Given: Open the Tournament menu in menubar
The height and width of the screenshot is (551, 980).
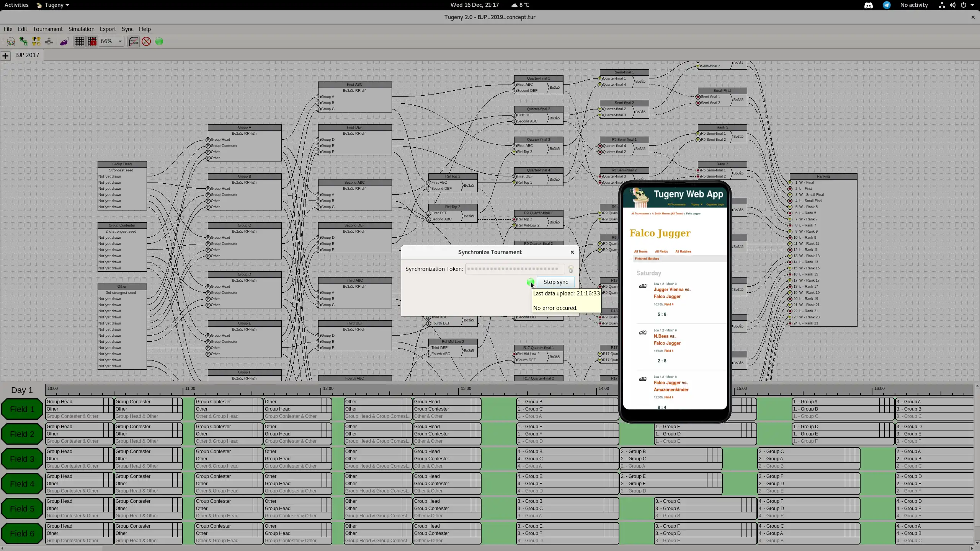Looking at the screenshot, I should (48, 28).
